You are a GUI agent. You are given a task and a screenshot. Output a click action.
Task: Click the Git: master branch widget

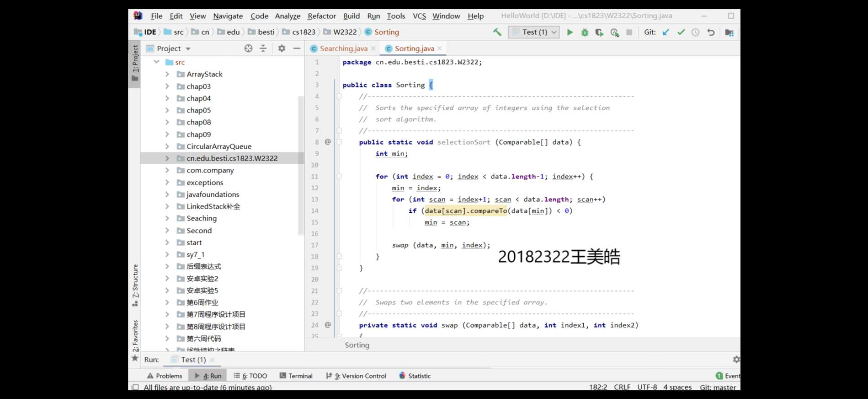(x=718, y=387)
